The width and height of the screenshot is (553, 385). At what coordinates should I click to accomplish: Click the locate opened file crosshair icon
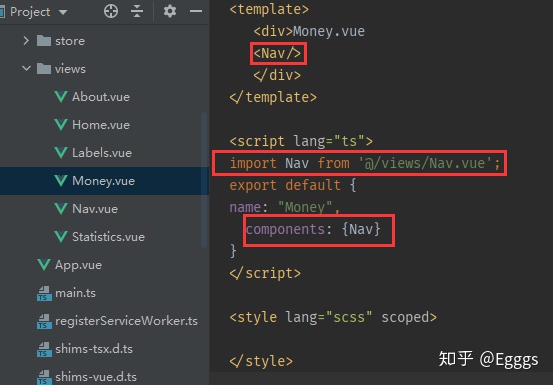pos(111,11)
